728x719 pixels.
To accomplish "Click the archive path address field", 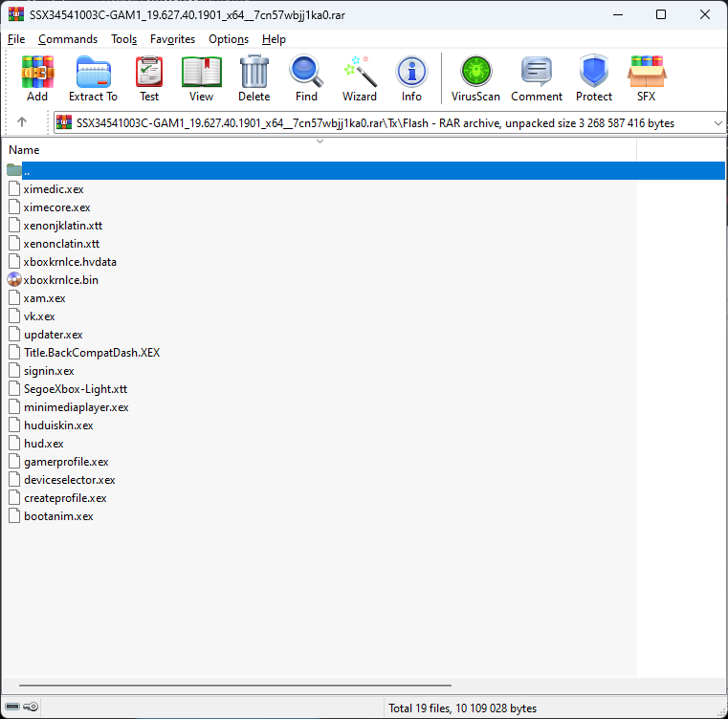I will click(x=389, y=123).
